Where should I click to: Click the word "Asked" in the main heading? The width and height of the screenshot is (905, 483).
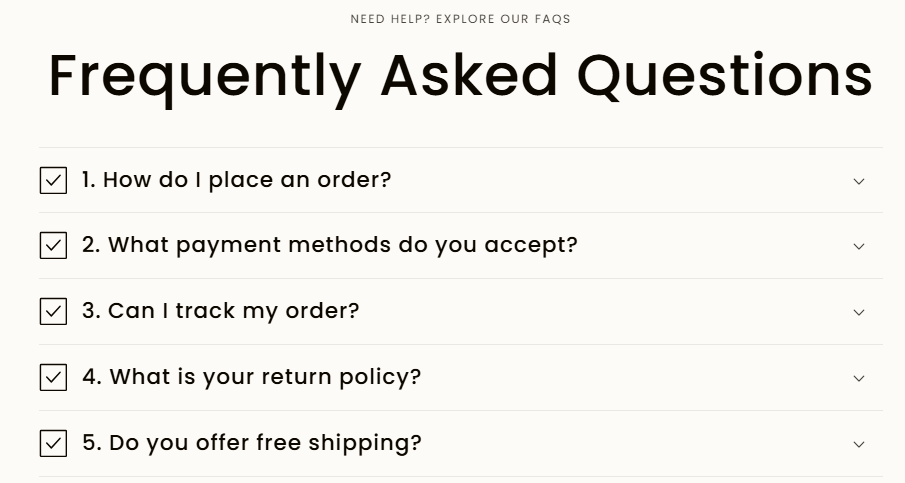point(468,75)
